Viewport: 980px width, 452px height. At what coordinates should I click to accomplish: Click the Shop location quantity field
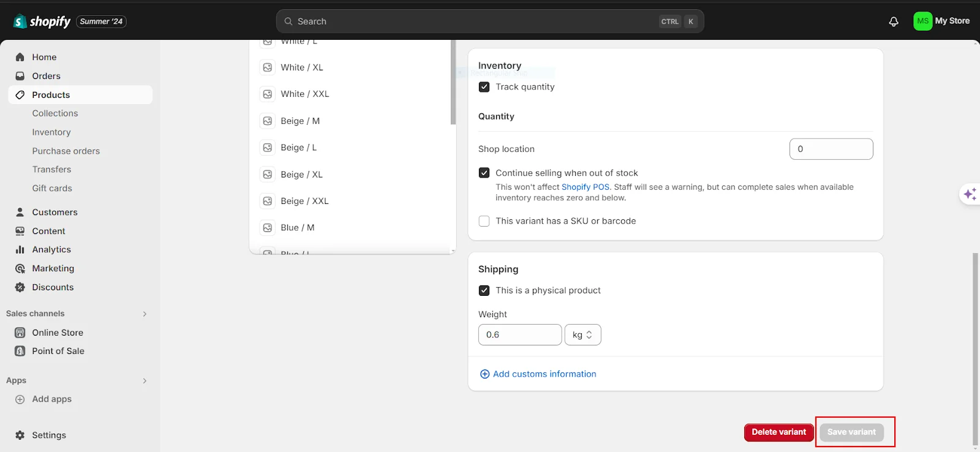831,149
